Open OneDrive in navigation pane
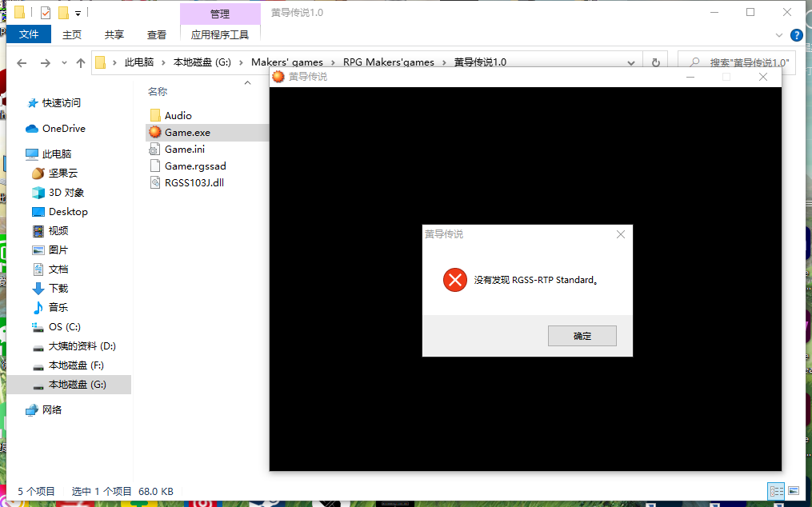 (64, 129)
